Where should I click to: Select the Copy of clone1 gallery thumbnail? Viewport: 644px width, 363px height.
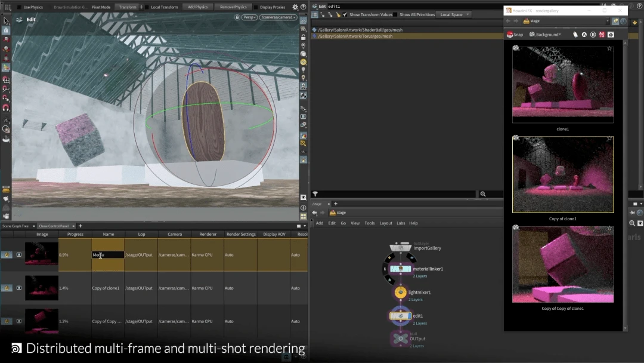point(563,174)
